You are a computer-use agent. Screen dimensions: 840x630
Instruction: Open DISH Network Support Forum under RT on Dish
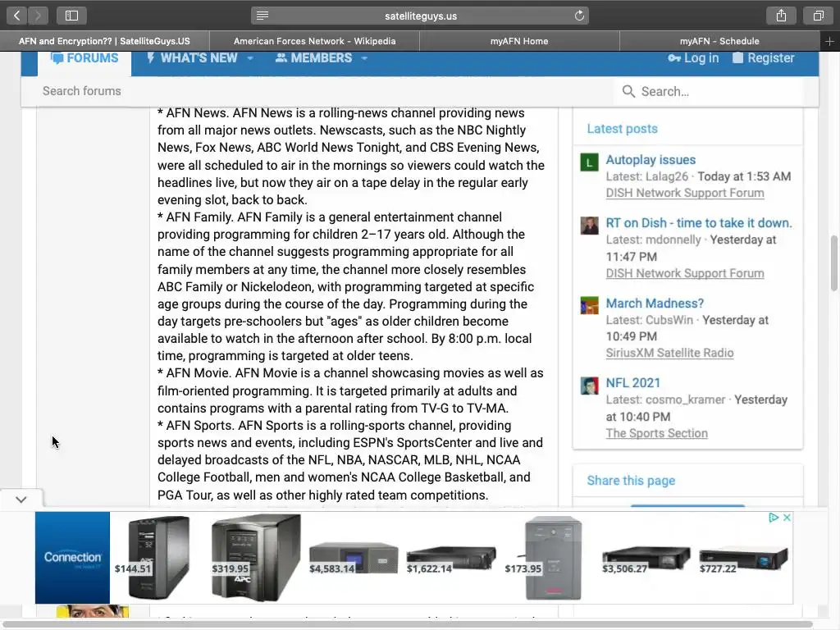point(685,273)
